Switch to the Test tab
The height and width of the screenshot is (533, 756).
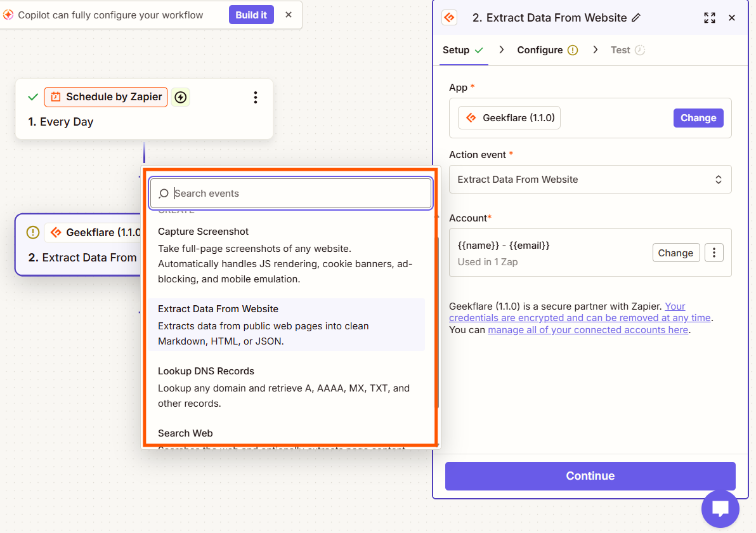click(627, 50)
